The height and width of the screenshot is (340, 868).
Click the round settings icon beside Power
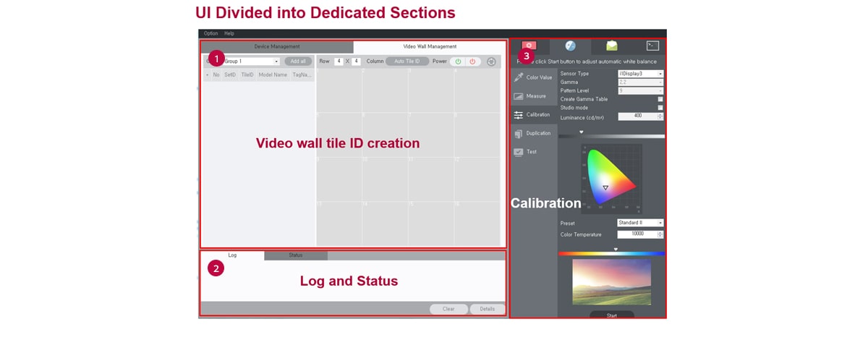point(492,61)
